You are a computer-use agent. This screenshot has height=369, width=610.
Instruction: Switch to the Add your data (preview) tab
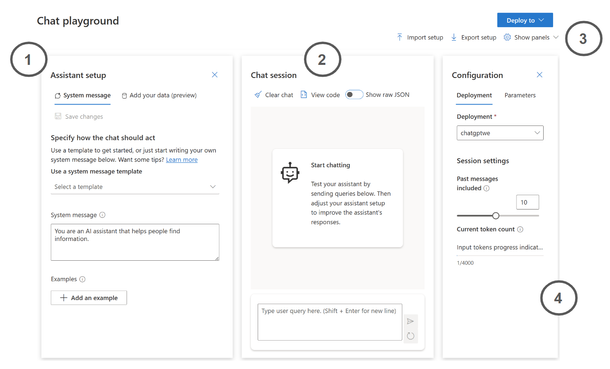click(159, 96)
